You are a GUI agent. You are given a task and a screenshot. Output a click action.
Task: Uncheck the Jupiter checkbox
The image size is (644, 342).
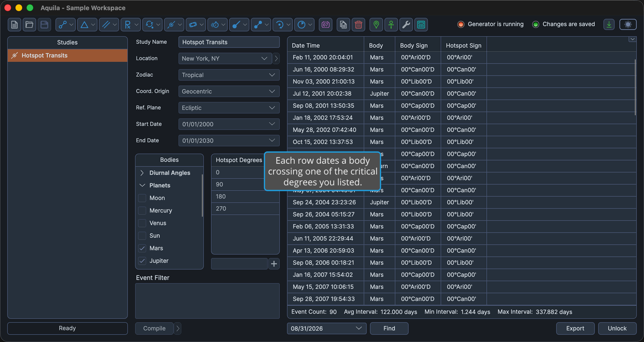coord(142,261)
